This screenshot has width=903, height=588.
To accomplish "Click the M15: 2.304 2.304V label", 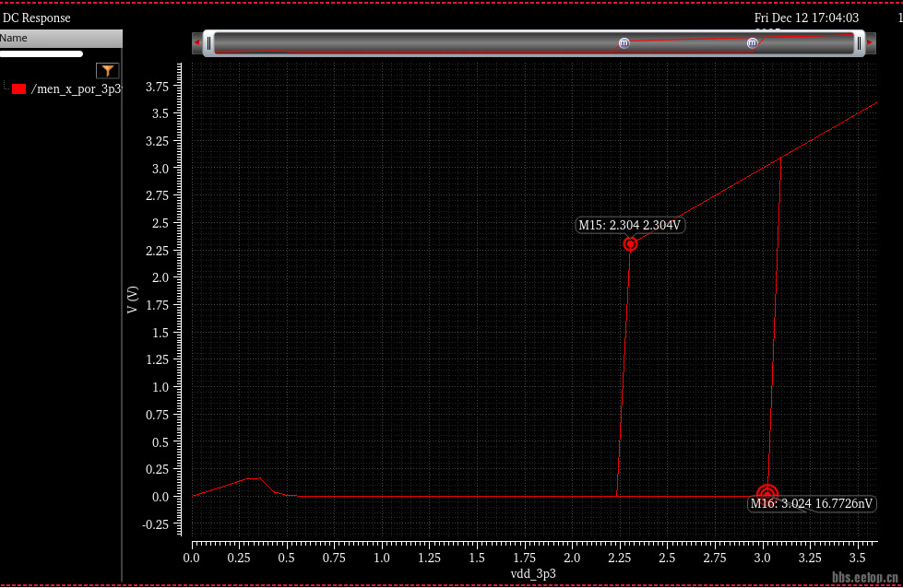I will click(630, 225).
